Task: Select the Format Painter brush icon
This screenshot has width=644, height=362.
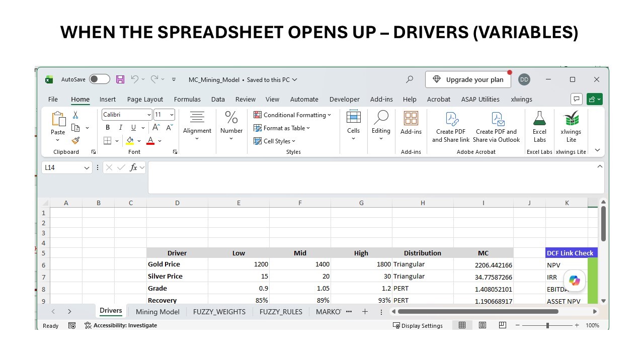Action: tap(75, 140)
